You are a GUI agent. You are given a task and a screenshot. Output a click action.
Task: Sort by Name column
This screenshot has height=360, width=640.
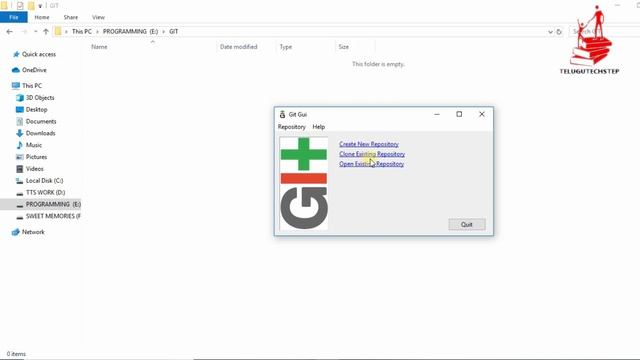click(99, 47)
